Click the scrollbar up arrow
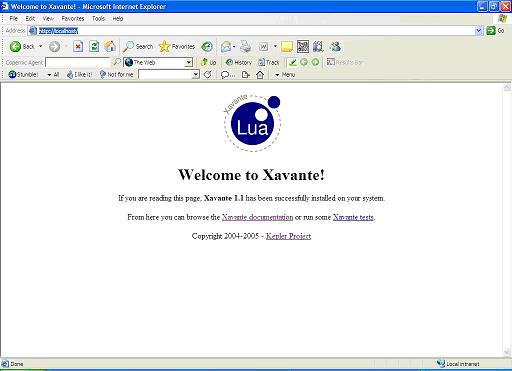 [x=507, y=87]
